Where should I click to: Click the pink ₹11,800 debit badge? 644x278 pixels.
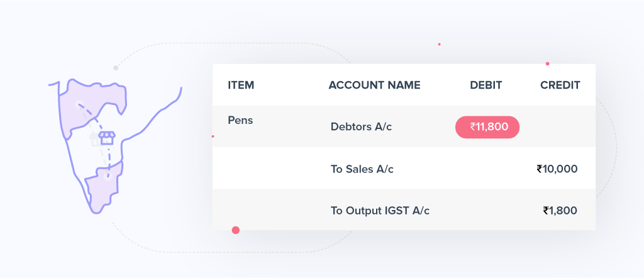pyautogui.click(x=487, y=127)
